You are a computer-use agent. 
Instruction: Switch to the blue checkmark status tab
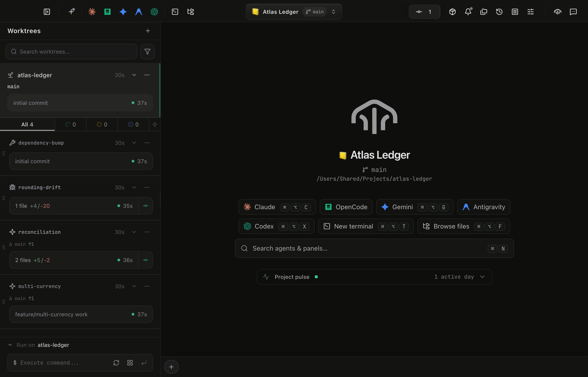point(133,124)
